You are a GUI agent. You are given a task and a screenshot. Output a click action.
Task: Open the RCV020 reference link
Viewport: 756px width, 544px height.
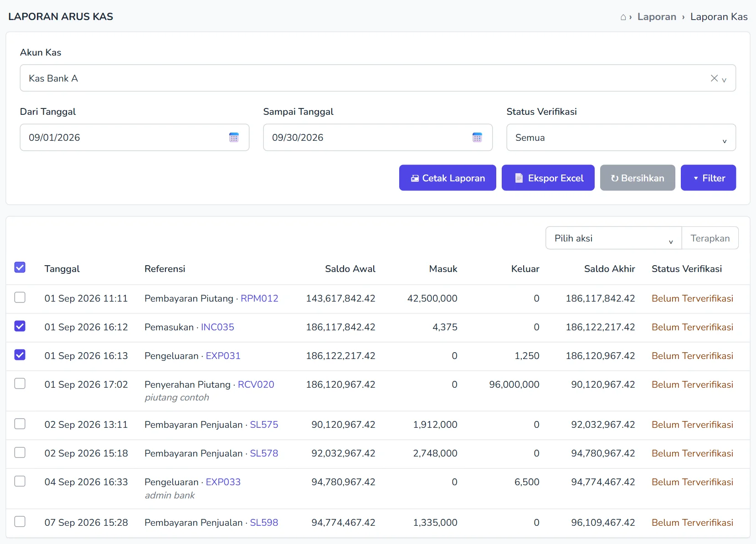coord(256,385)
